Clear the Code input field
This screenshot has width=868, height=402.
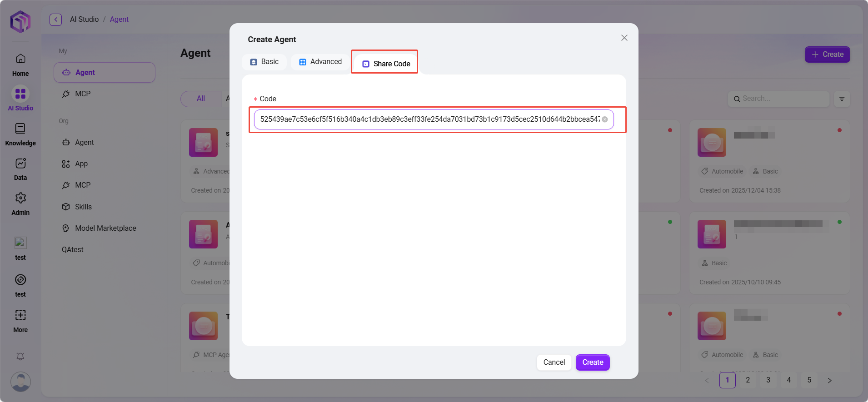(x=605, y=119)
